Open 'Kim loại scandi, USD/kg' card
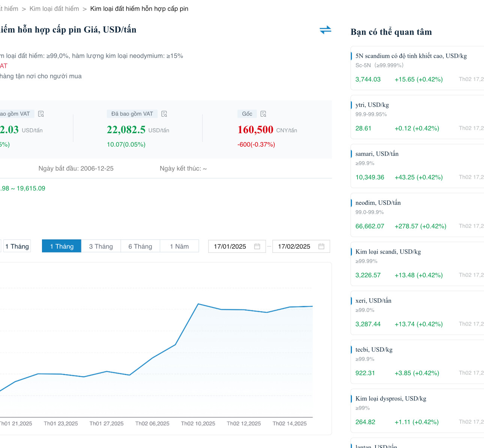Viewport: 484px width, 448px height. tap(388, 252)
